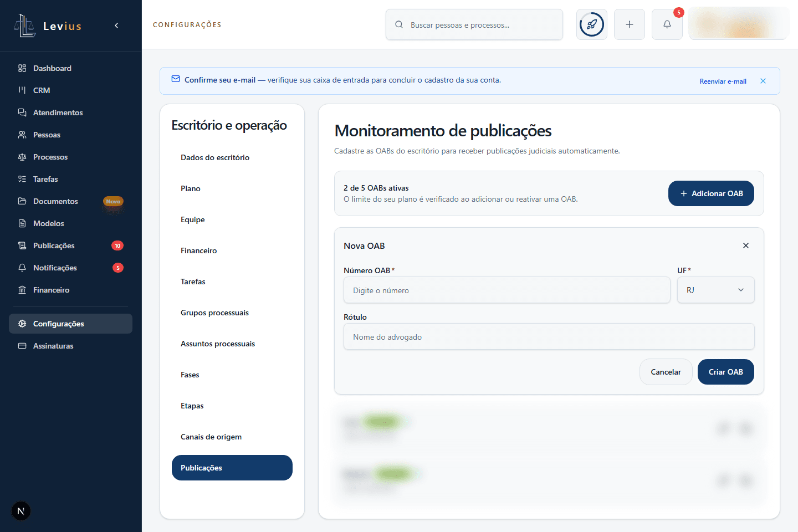798x532 pixels.
Task: Click the Notificações bell icon in sidebar
Action: pos(22,268)
